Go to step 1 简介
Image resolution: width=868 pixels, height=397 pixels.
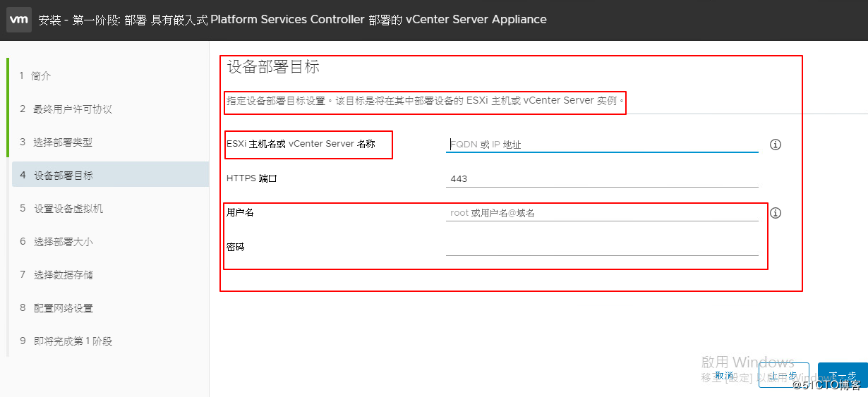(x=41, y=75)
